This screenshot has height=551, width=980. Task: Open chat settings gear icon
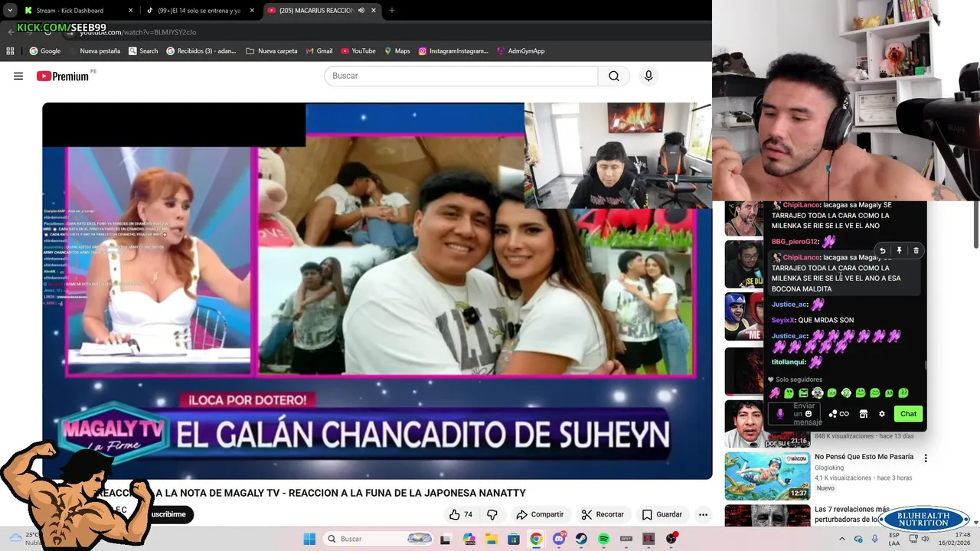[882, 414]
